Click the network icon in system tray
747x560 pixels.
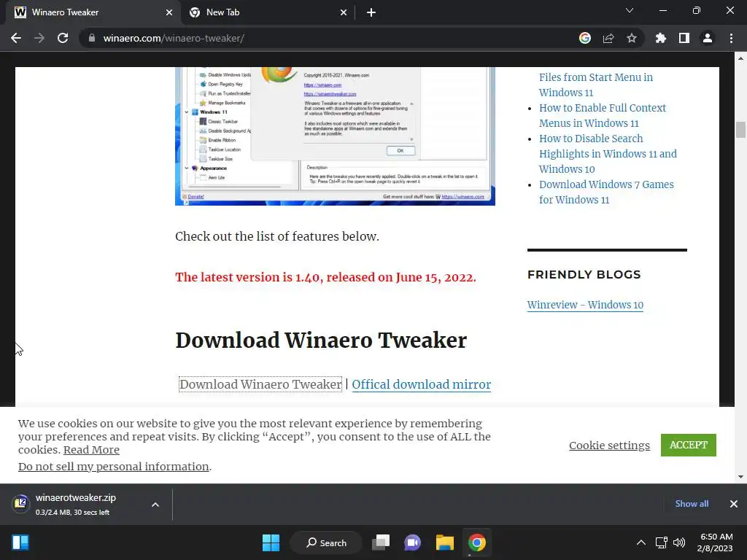coord(661,542)
